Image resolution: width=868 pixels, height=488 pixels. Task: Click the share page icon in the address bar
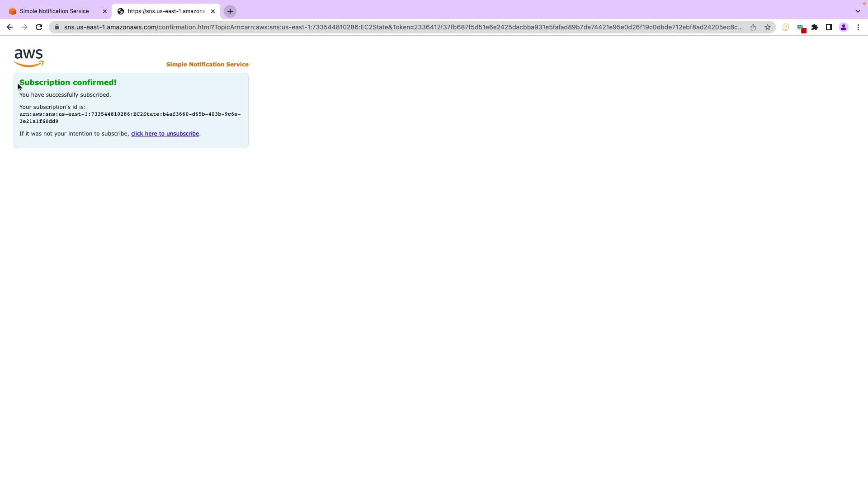[753, 27]
